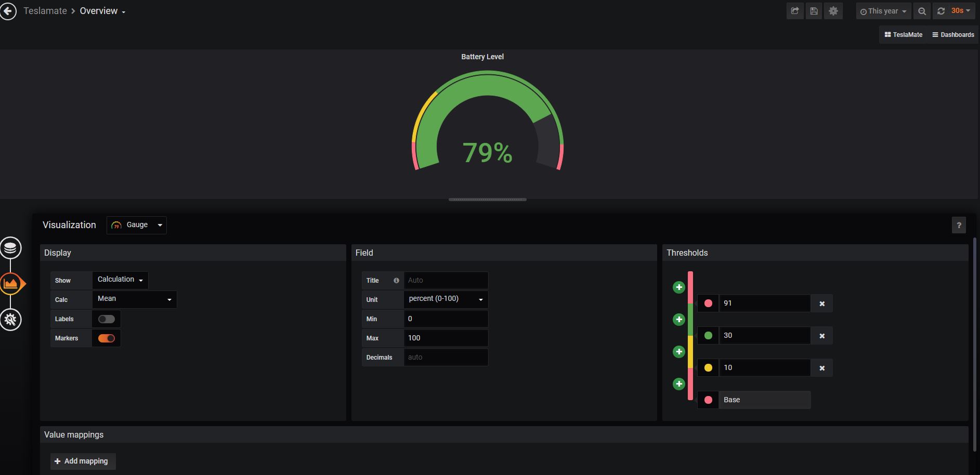Screen dimensions: 980x475
Task: Add threshold between 91 and 30
Action: tap(679, 320)
